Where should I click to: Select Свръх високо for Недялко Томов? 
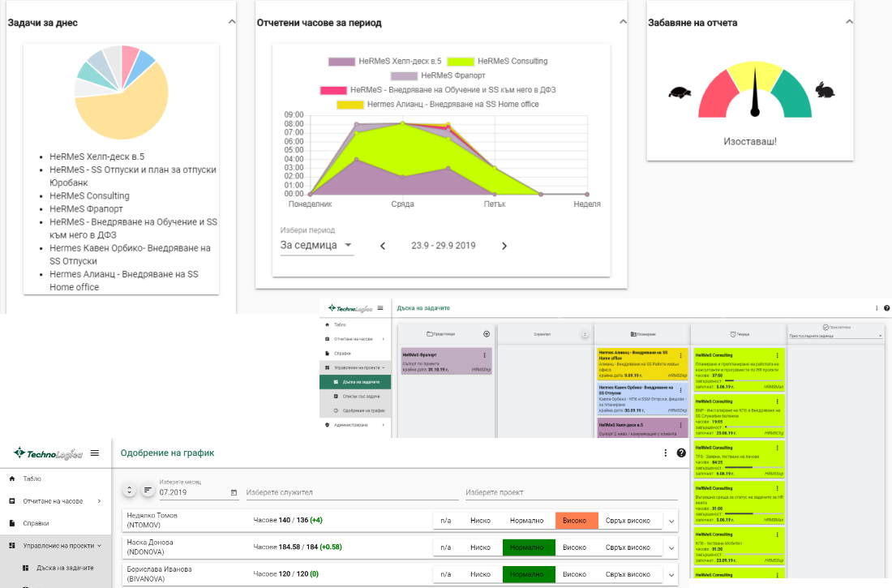[628, 520]
